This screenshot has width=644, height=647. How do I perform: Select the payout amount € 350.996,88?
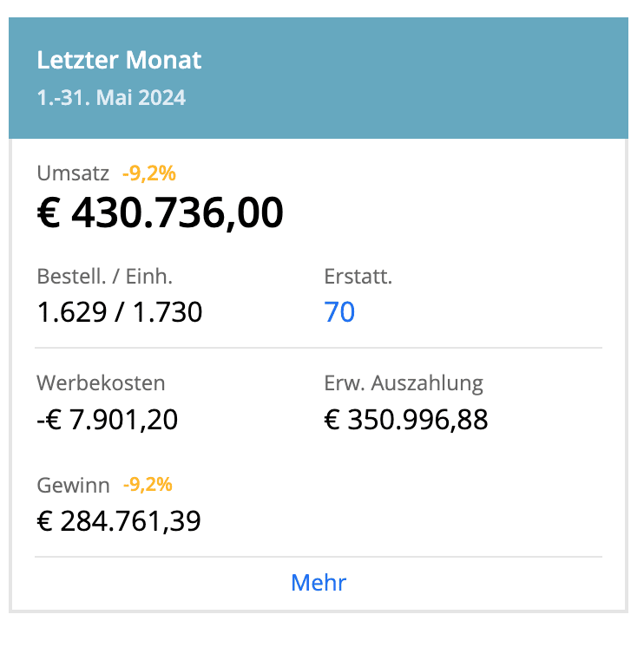[406, 420]
